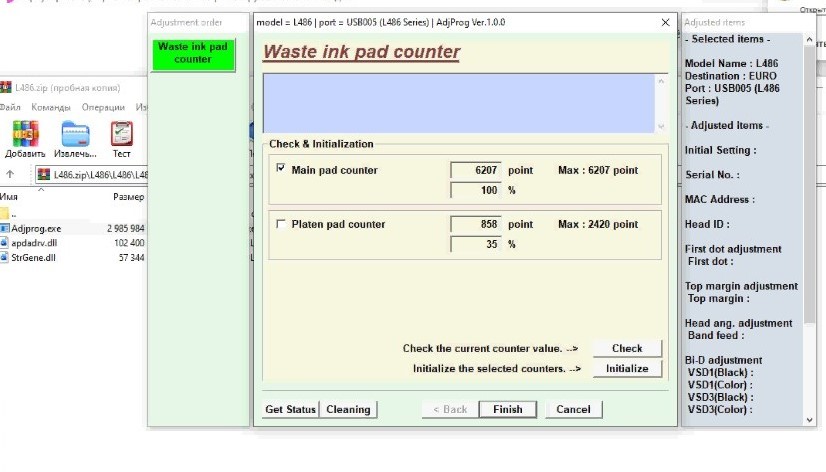Screen dimensions: 826x472
Task: Click the Main pad counter point field
Action: point(475,170)
